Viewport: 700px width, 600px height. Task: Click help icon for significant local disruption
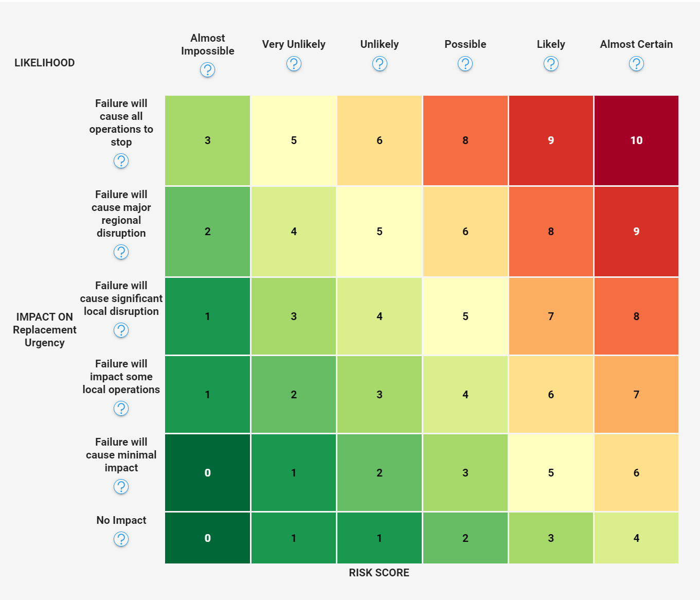click(x=121, y=330)
